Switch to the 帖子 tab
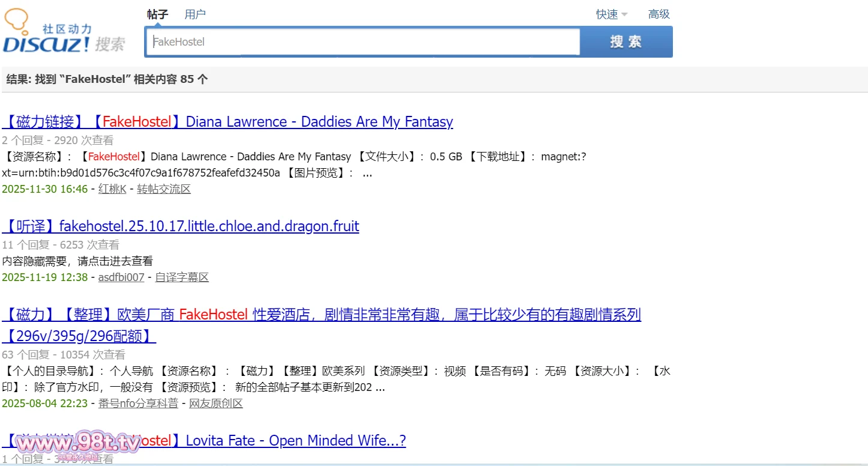The height and width of the screenshot is (466, 868). [x=157, y=14]
